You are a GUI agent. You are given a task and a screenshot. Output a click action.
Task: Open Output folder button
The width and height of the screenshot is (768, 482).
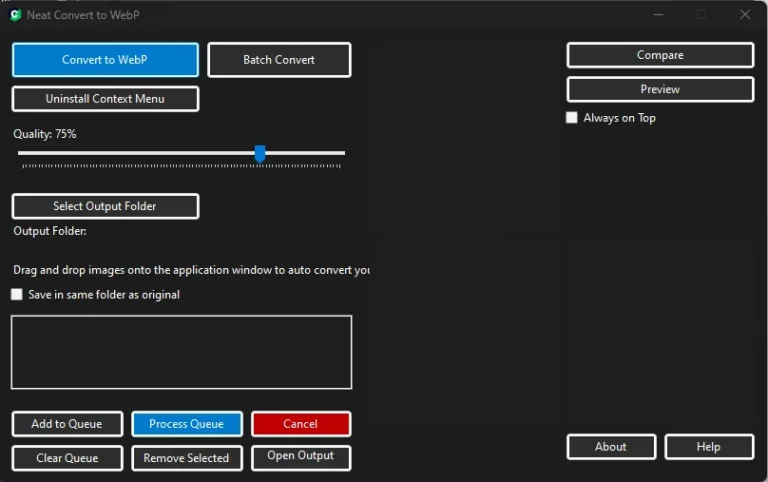tap(301, 457)
